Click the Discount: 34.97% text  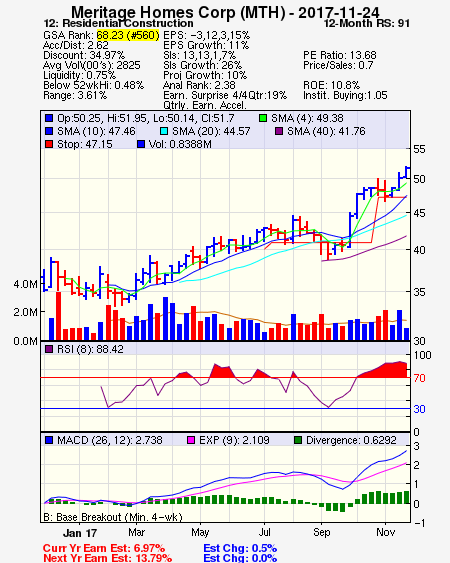click(84, 55)
